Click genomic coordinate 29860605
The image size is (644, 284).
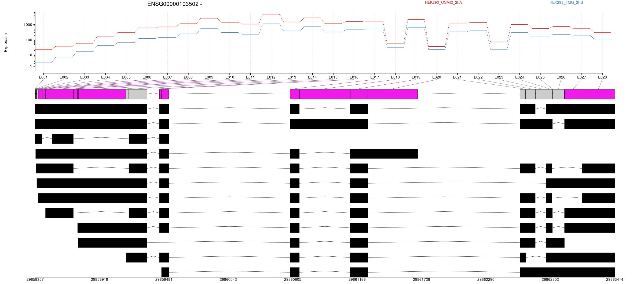click(293, 279)
